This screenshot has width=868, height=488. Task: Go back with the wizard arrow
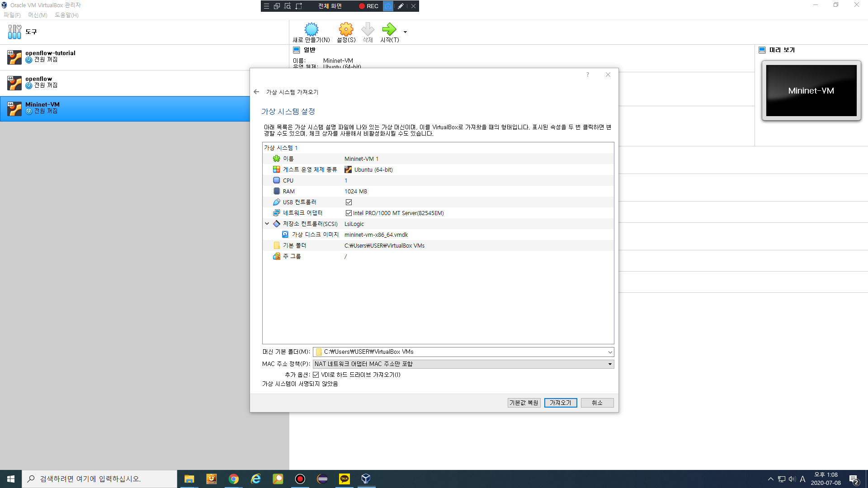(x=256, y=92)
